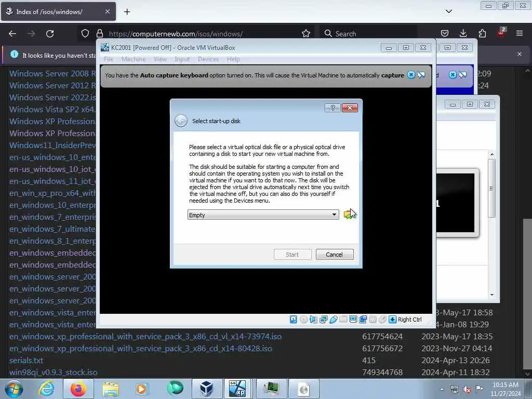Click the virtualization CPU icon in the VM status bar
This screenshot has width=532, height=399.
373,320
